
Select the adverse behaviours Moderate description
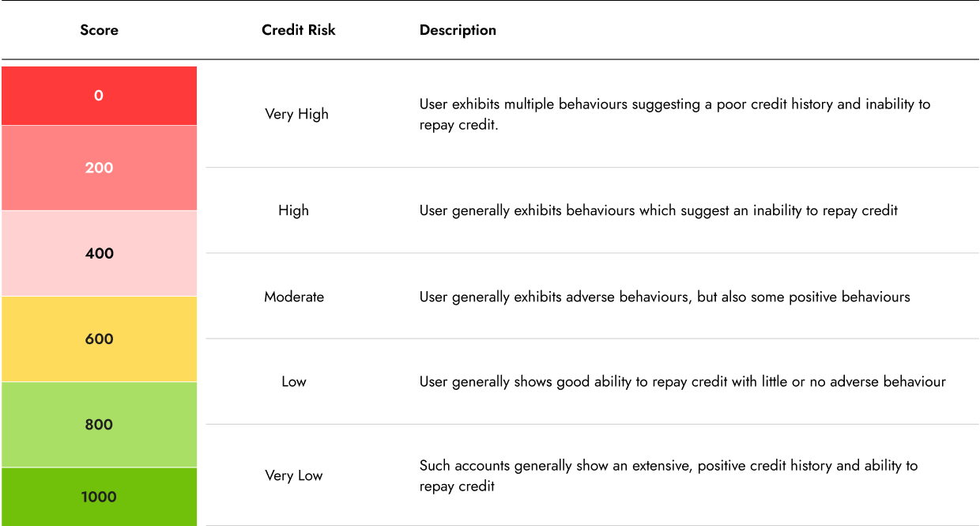pyautogui.click(x=665, y=297)
